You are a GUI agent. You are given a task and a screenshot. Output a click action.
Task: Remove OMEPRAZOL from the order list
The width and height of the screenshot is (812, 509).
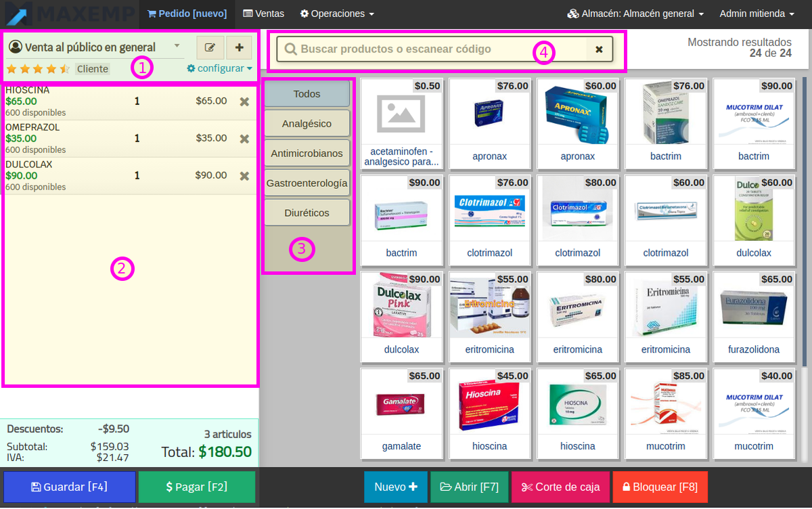click(245, 139)
